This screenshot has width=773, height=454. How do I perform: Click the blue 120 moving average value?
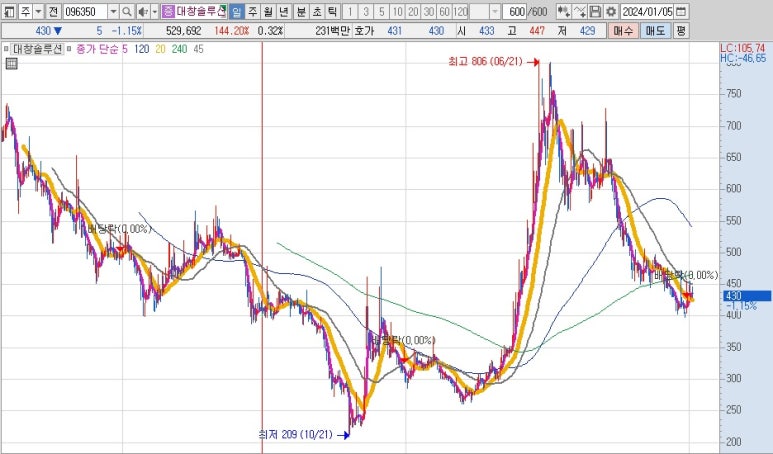point(141,49)
